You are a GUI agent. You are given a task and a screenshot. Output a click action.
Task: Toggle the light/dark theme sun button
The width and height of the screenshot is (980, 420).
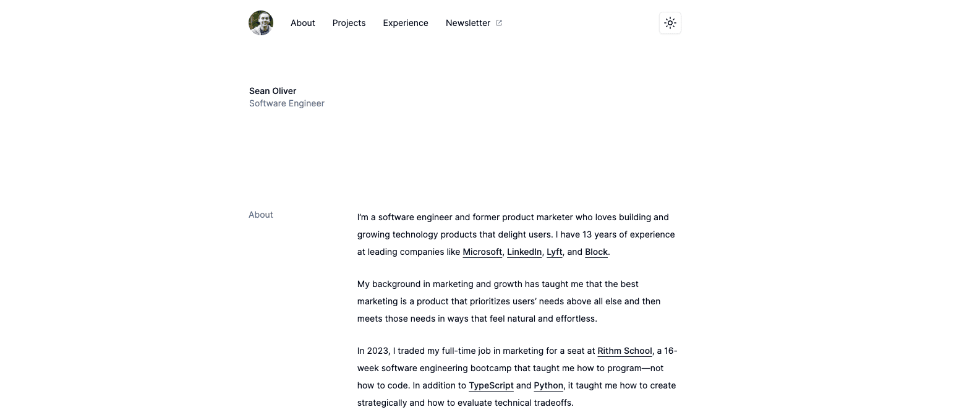click(x=670, y=23)
